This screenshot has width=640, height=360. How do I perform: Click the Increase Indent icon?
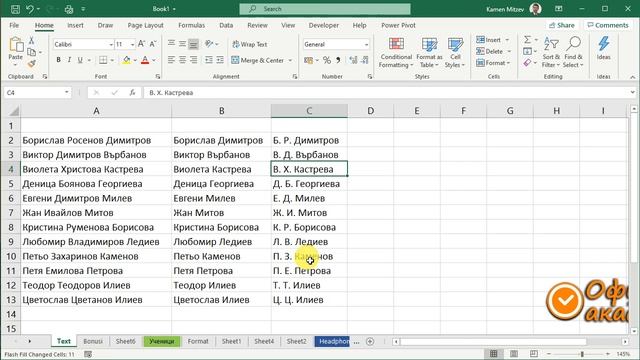[220, 60]
